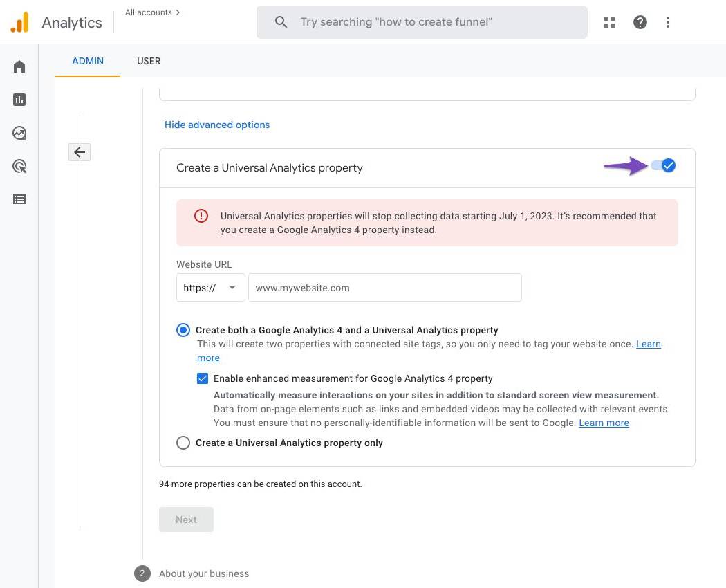Expand the All accounts selector

[152, 12]
